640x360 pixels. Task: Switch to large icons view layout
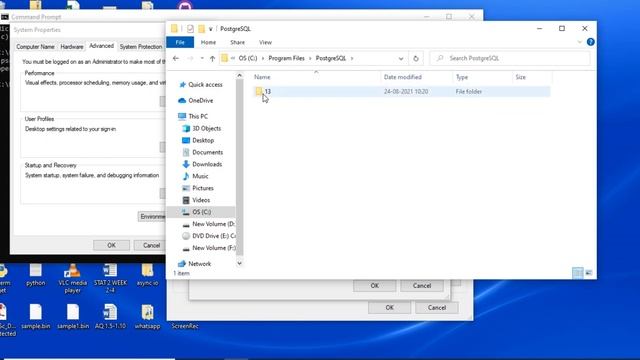tap(589, 273)
